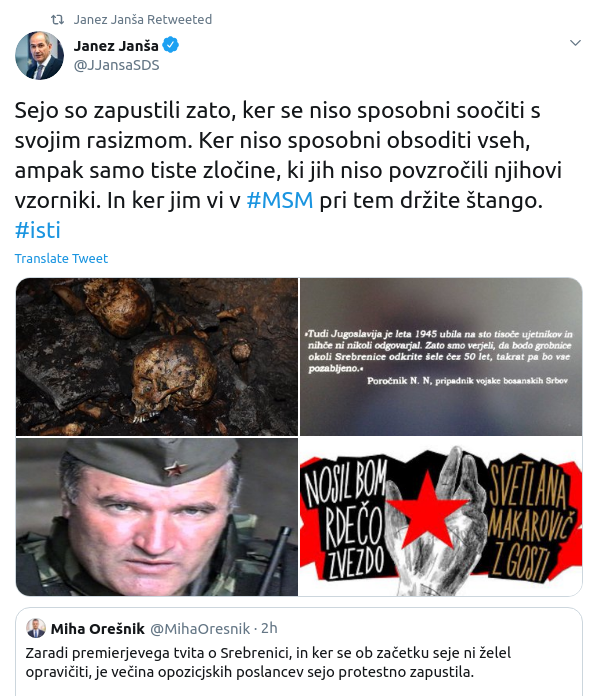Click the retweet icon above the tweet
The image size is (598, 696).
coord(57,20)
